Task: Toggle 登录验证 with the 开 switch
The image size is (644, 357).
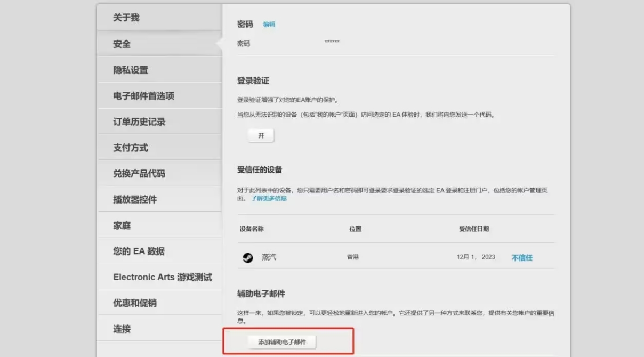Action: coord(261,135)
